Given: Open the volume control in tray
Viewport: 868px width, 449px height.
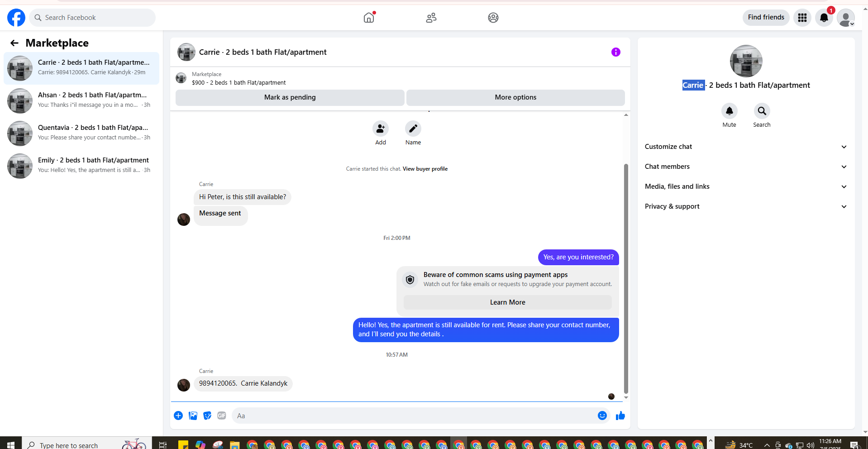Looking at the screenshot, I should (811, 445).
